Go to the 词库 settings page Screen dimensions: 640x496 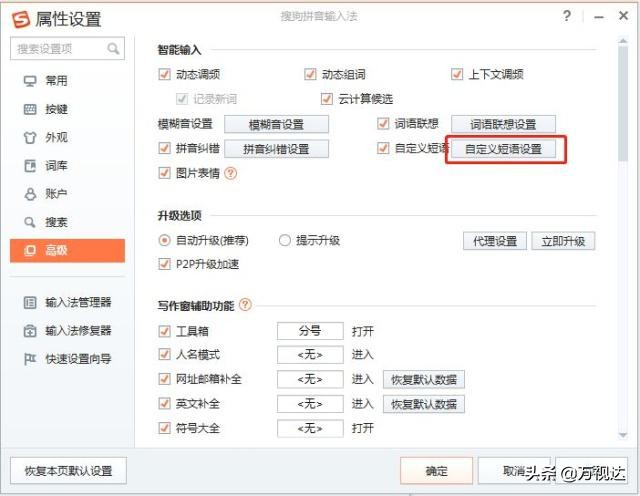pos(67,166)
